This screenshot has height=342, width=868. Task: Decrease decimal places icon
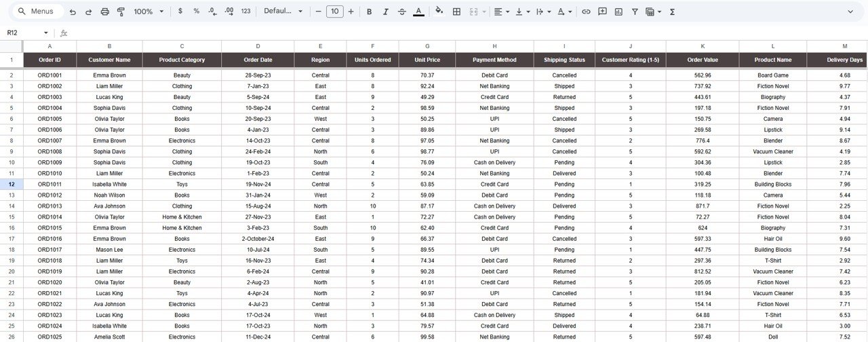click(x=213, y=12)
